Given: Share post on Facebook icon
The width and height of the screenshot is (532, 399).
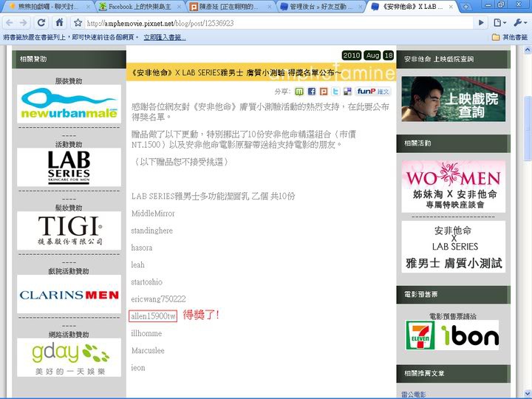Looking at the screenshot, I should point(312,92).
